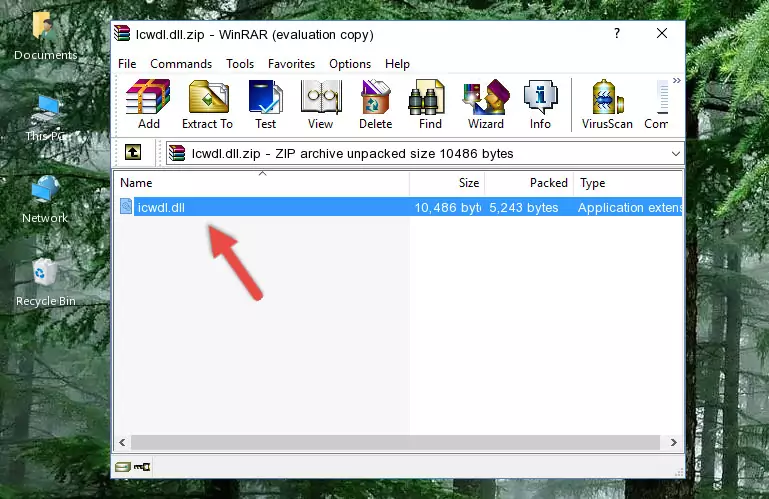Launch the Wizard tool
Screen dimensions: 769x499
point(486,104)
